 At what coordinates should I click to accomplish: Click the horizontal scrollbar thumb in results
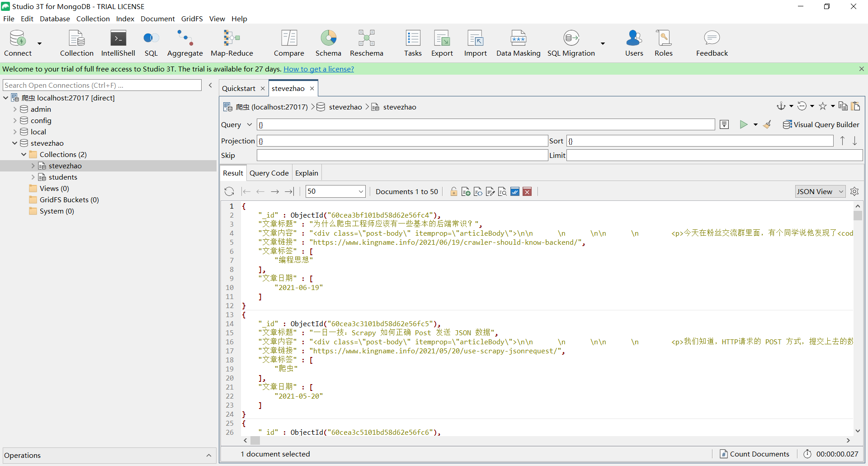coord(255,440)
